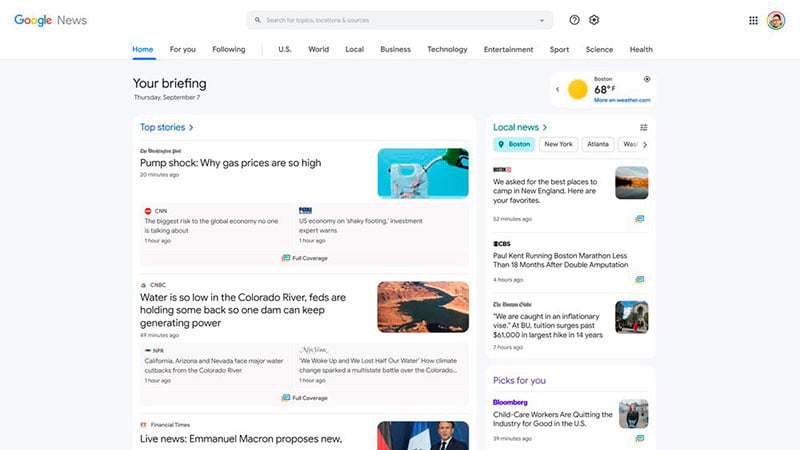Click the weather location target icon

pos(647,79)
